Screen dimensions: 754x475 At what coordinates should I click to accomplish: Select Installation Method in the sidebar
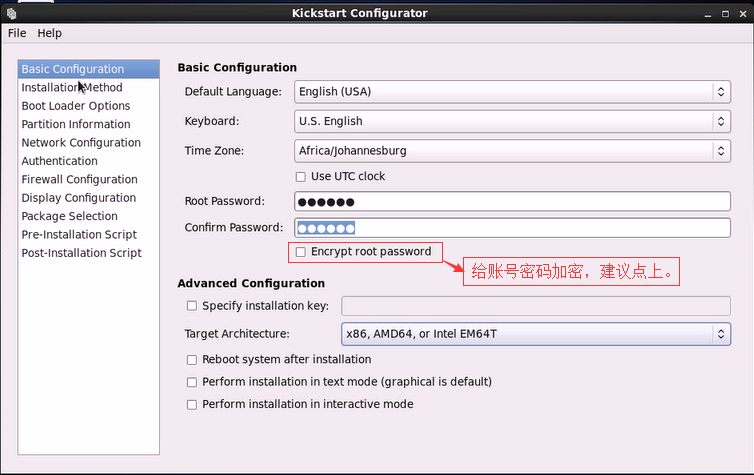click(x=88, y=88)
